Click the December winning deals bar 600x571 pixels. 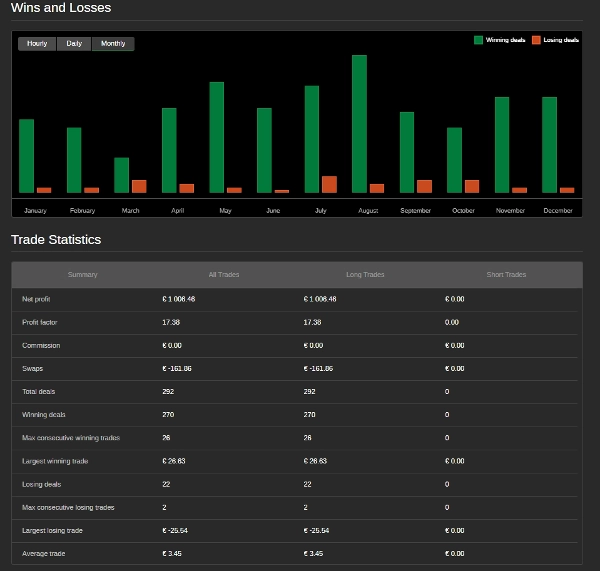click(549, 145)
